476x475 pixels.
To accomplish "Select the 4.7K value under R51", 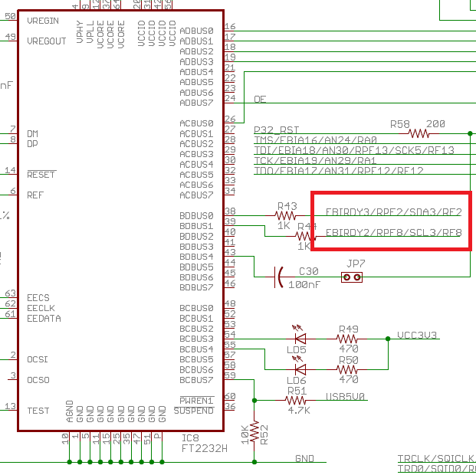I will pos(299,411).
